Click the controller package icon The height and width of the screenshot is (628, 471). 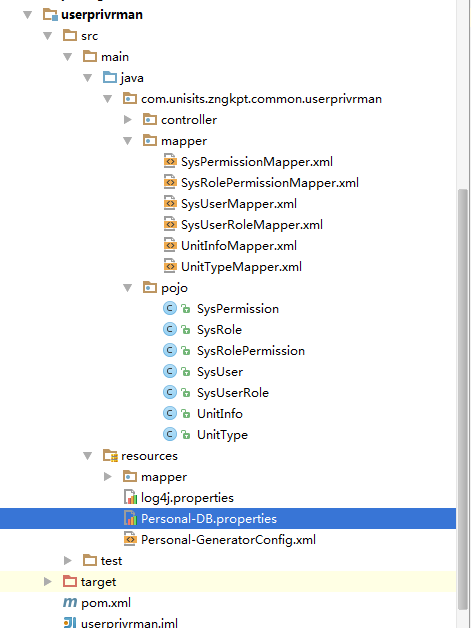click(150, 119)
